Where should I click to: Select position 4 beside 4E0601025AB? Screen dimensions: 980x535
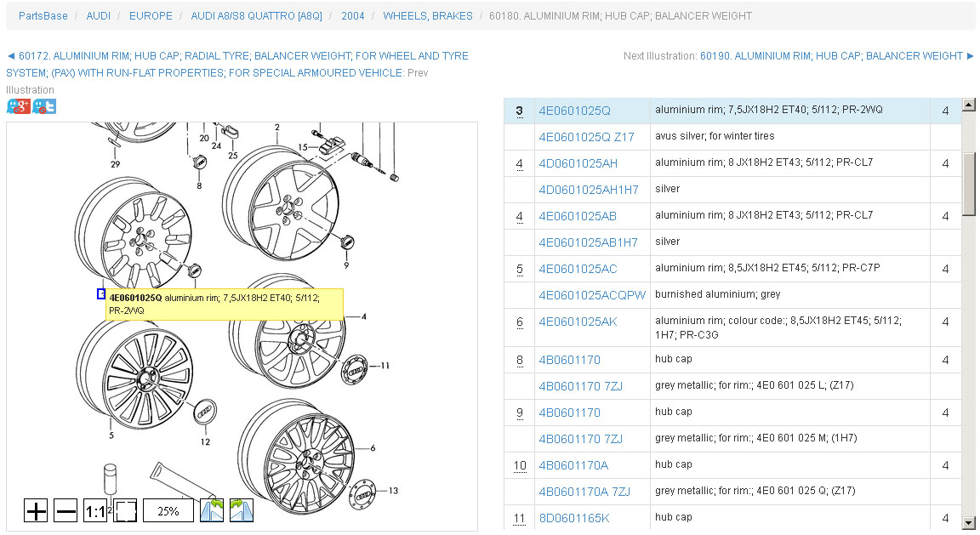point(520,216)
